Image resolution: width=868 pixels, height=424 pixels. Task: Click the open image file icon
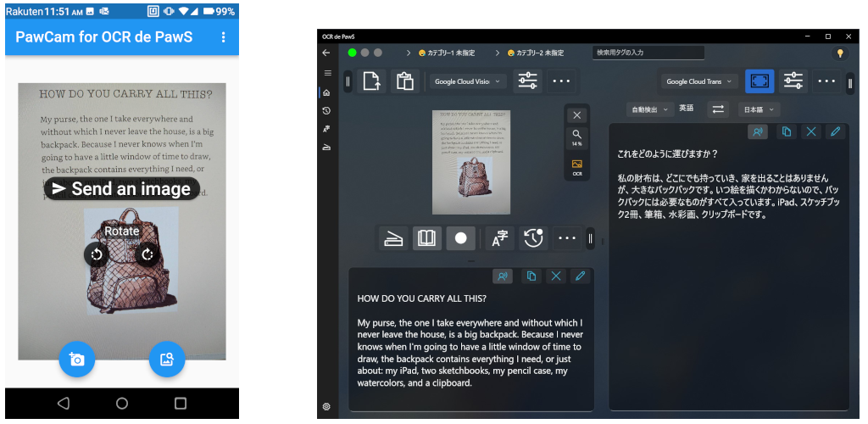(371, 81)
